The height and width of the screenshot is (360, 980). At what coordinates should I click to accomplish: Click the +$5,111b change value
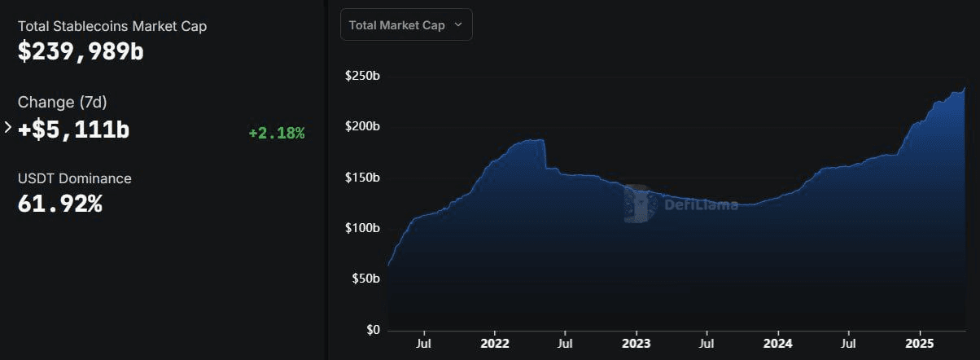coord(73,129)
